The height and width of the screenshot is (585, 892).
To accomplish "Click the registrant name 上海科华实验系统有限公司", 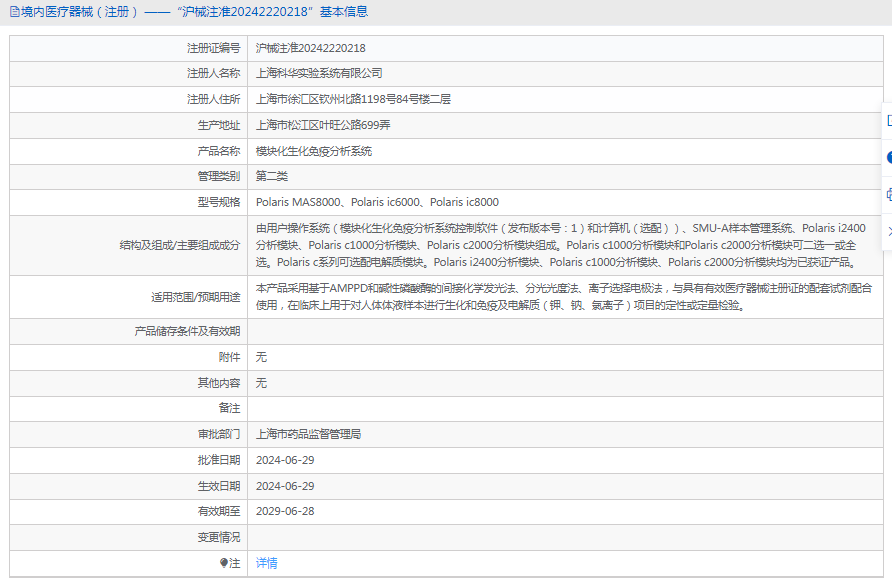I will (x=319, y=73).
